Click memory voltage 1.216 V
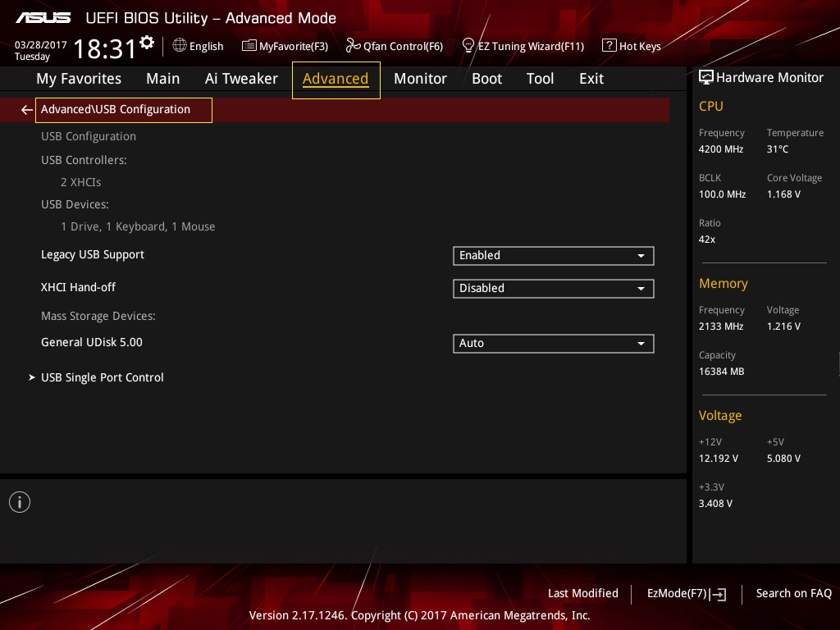 [783, 326]
